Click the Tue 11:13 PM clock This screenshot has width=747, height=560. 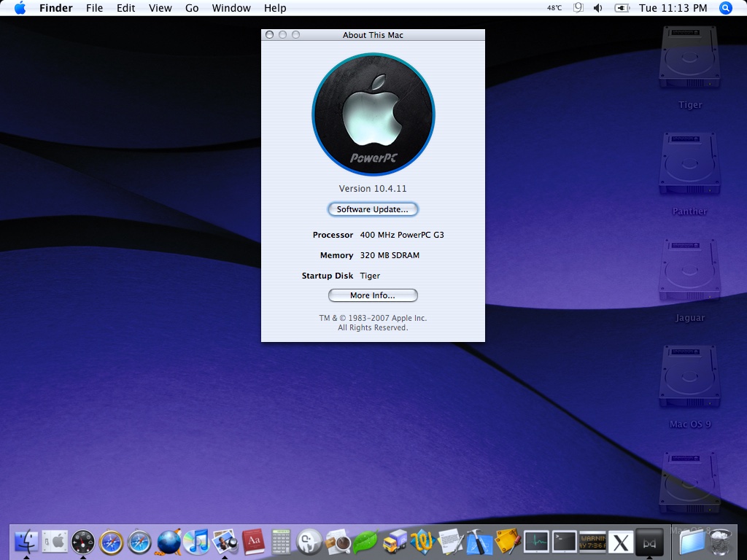click(673, 8)
